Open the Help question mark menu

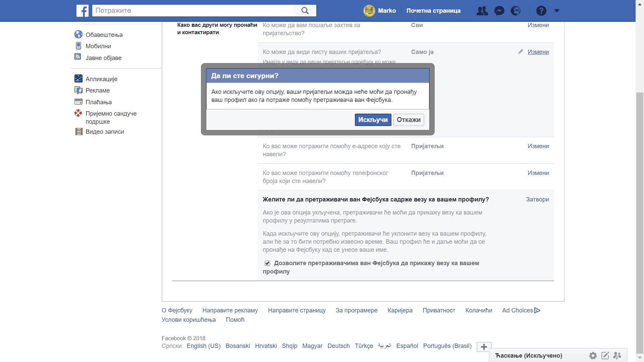point(541,10)
